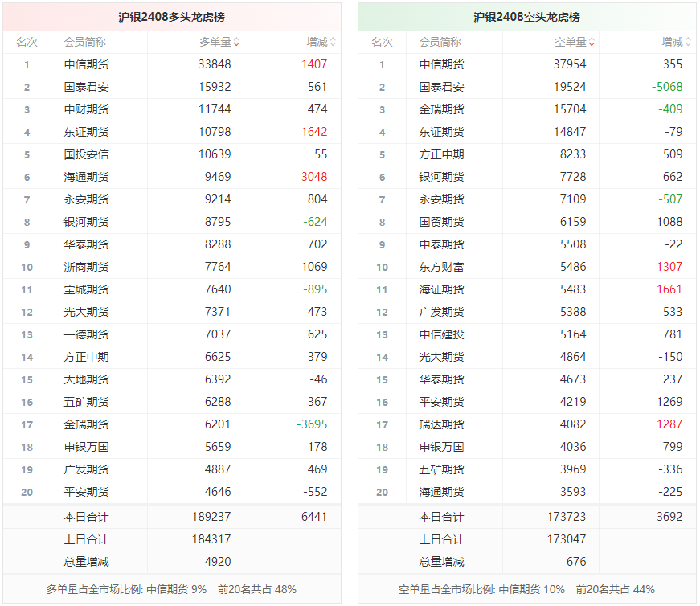Click long 总量增减 value 4920
Viewport: 700px width, 606px height.
(218, 562)
